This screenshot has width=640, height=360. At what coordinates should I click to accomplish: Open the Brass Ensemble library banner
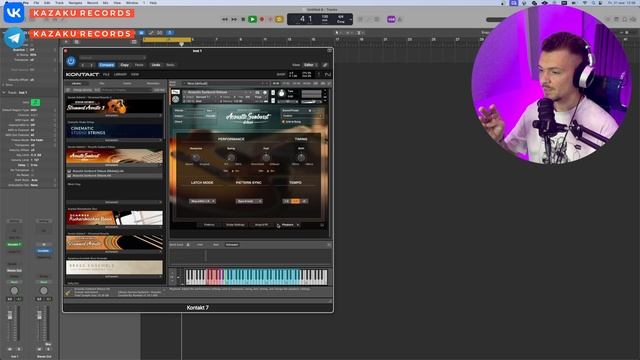114,267
